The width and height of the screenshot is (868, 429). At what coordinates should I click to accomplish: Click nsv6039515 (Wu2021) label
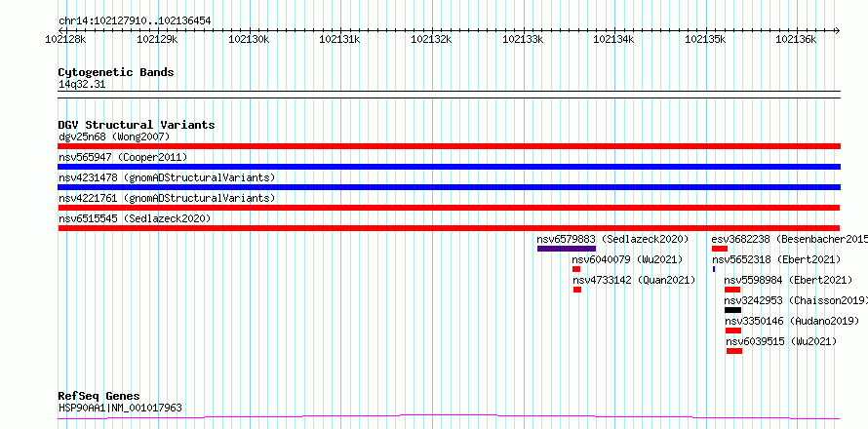781,341
